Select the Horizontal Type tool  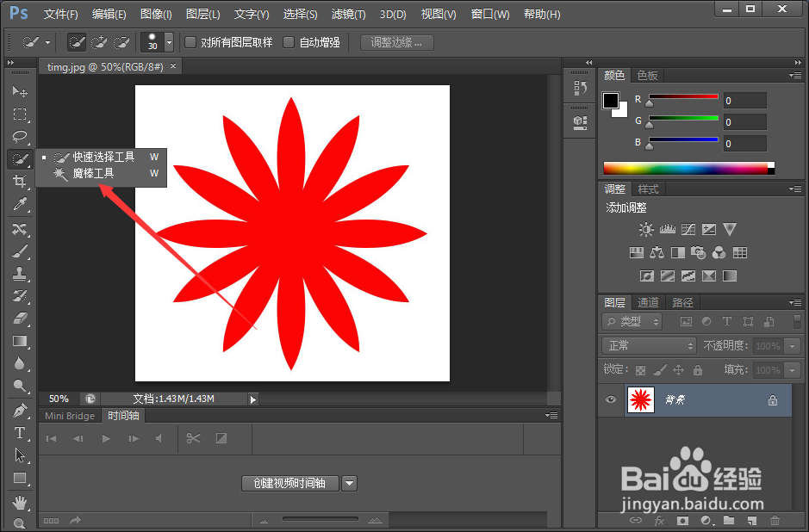(20, 433)
